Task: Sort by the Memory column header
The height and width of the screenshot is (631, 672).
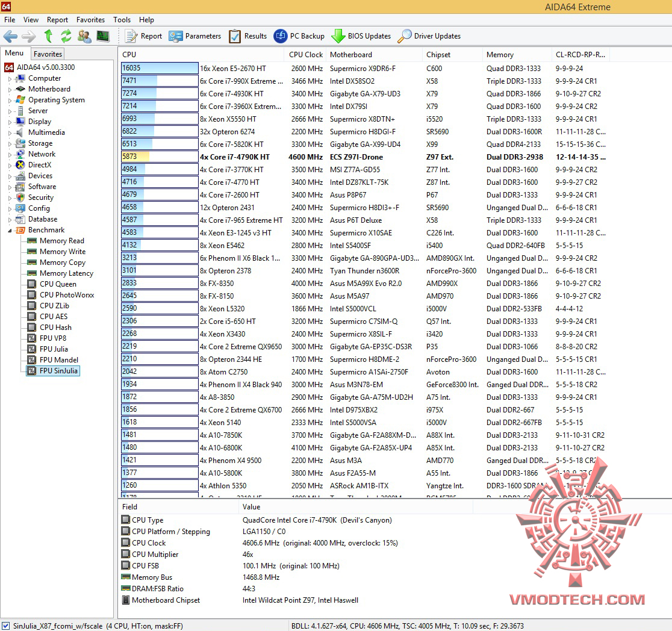Action: [517, 55]
